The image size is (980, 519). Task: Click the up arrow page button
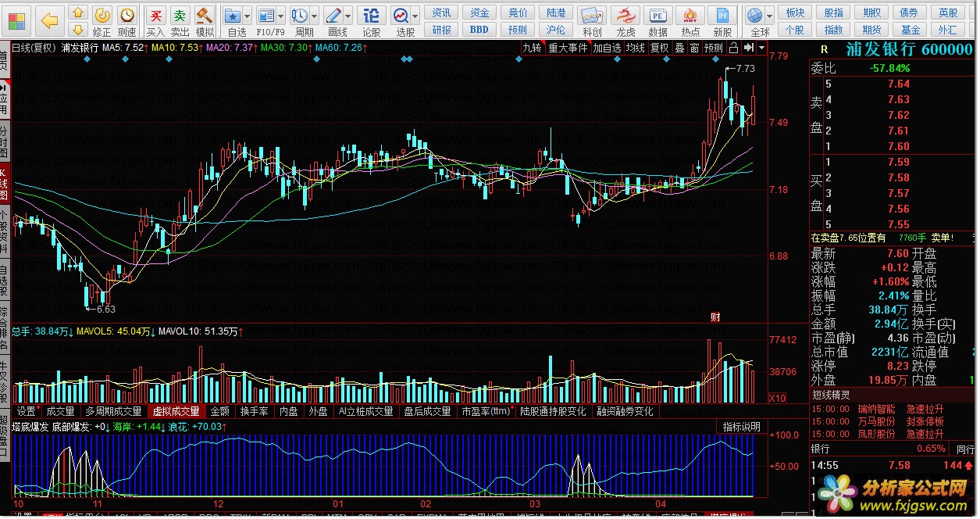point(78,13)
